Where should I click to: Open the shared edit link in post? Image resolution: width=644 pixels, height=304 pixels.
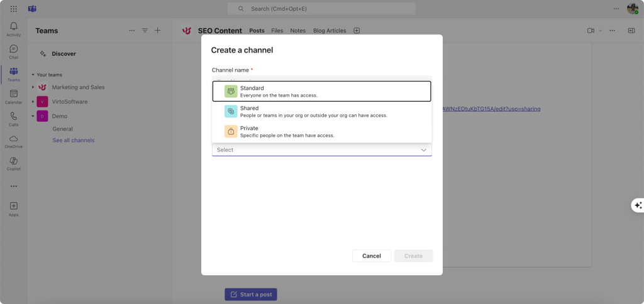click(491, 109)
